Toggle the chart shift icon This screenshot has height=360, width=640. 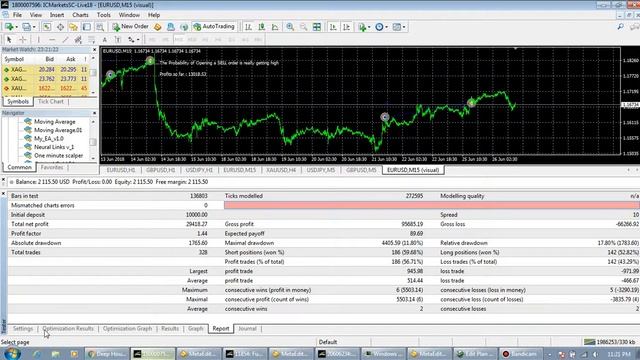(347, 27)
